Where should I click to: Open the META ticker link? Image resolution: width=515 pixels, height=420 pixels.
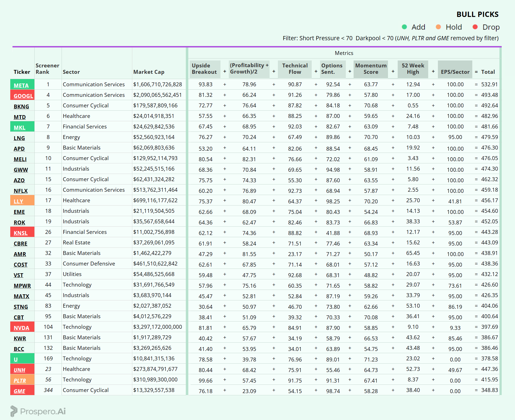[x=21, y=85]
